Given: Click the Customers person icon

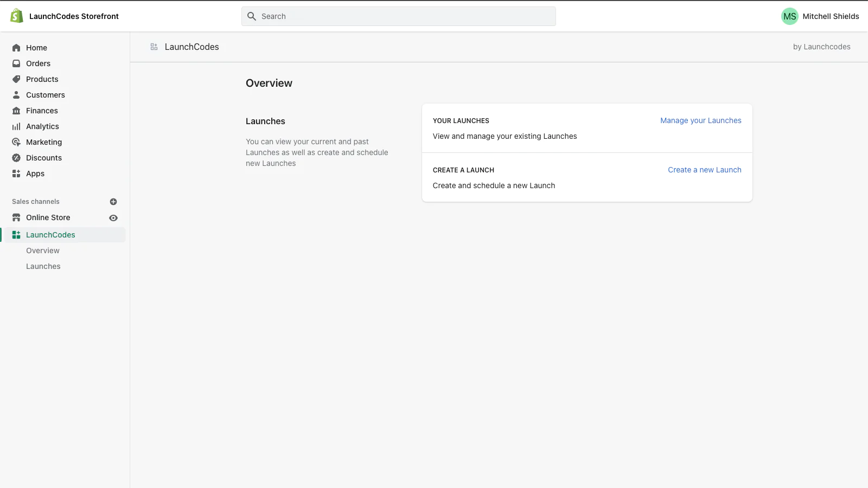Looking at the screenshot, I should click(x=16, y=95).
